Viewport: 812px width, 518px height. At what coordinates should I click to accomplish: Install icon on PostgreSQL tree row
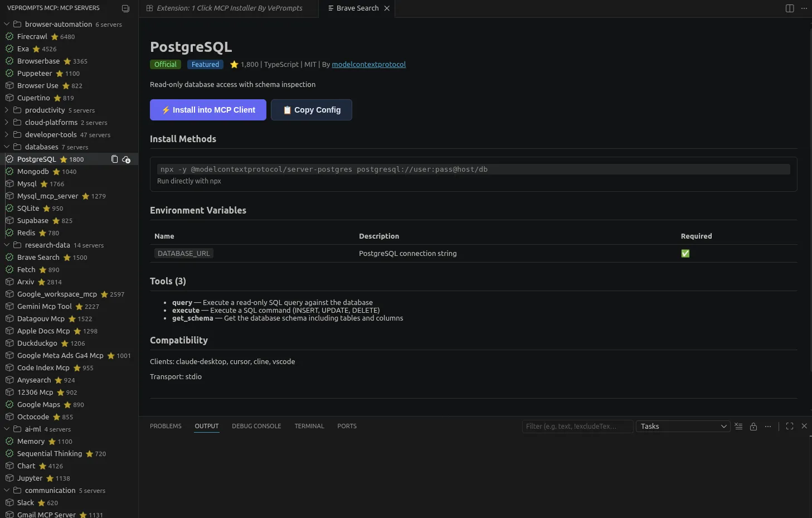tap(127, 159)
